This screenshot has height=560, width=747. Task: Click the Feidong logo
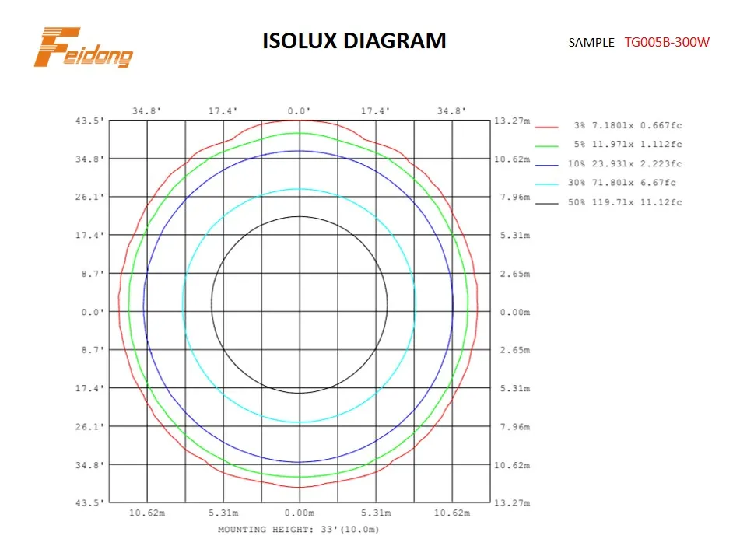click(83, 47)
